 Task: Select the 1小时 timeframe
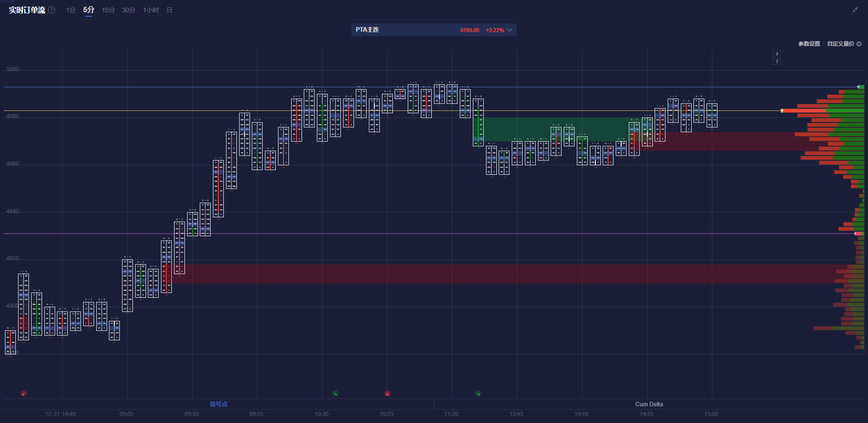[x=151, y=10]
